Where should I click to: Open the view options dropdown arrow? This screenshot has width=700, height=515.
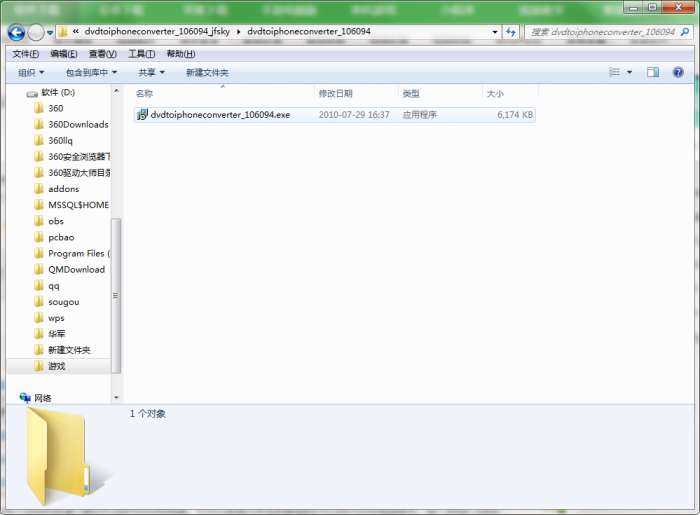tap(629, 72)
